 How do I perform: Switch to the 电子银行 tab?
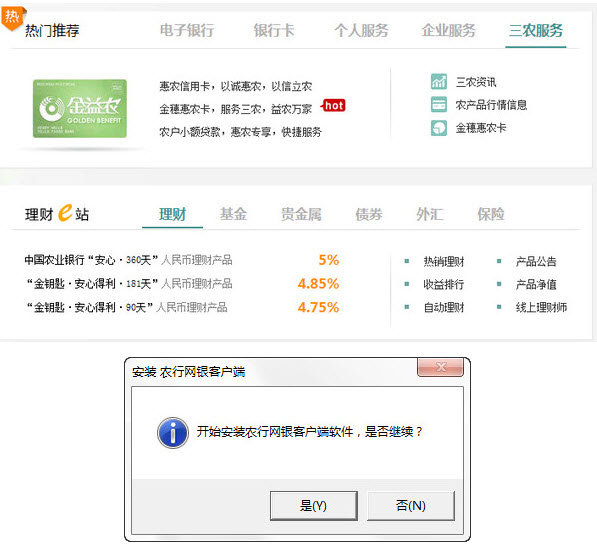[187, 30]
